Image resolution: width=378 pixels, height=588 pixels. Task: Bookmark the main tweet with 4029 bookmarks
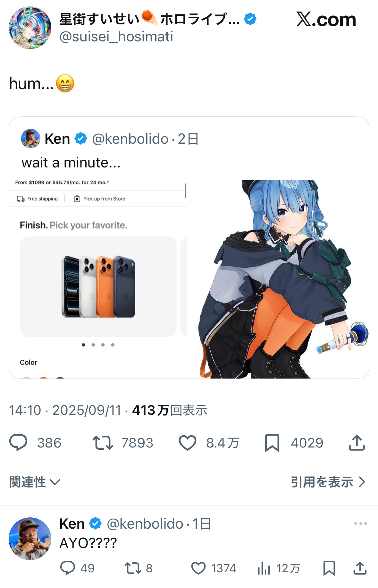point(272,443)
